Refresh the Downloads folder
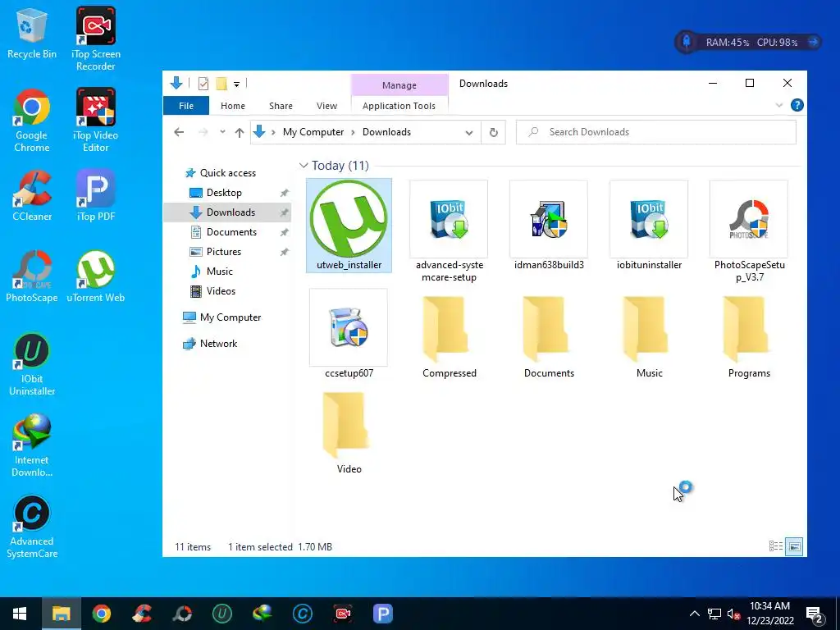This screenshot has height=630, width=840. tap(493, 132)
